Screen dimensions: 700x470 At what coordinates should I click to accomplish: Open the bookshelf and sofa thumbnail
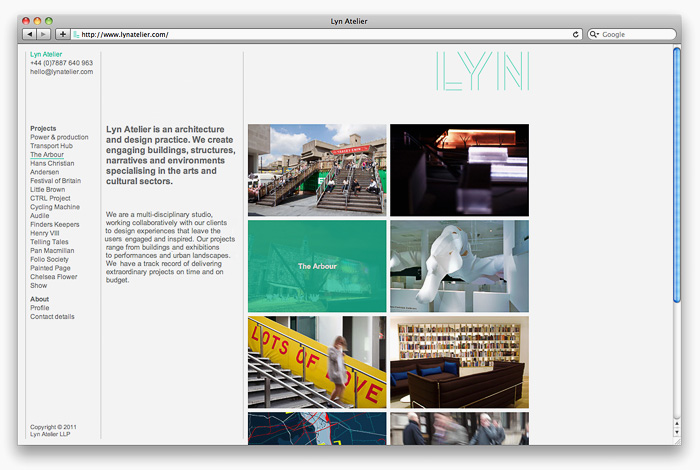coord(459,362)
